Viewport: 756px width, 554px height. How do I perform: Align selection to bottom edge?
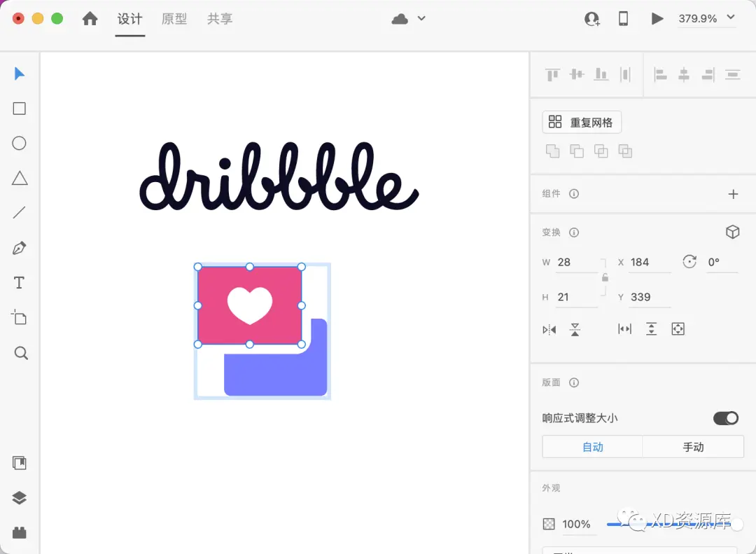pos(601,74)
